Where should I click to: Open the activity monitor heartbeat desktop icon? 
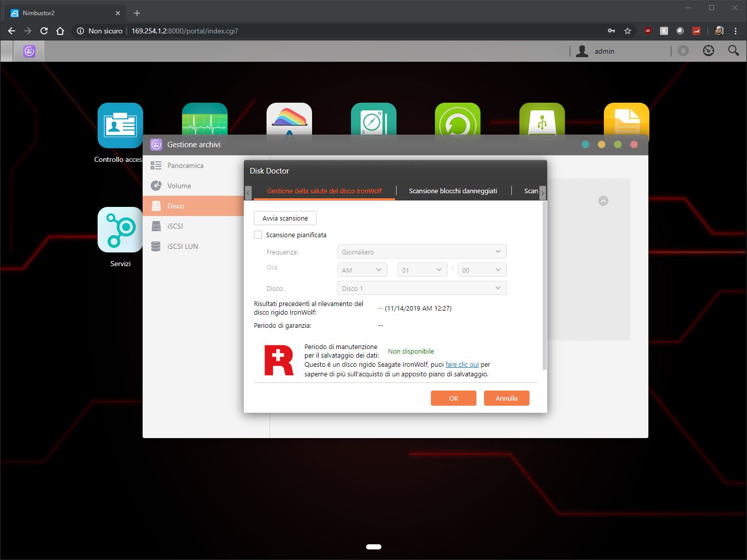pos(204,119)
